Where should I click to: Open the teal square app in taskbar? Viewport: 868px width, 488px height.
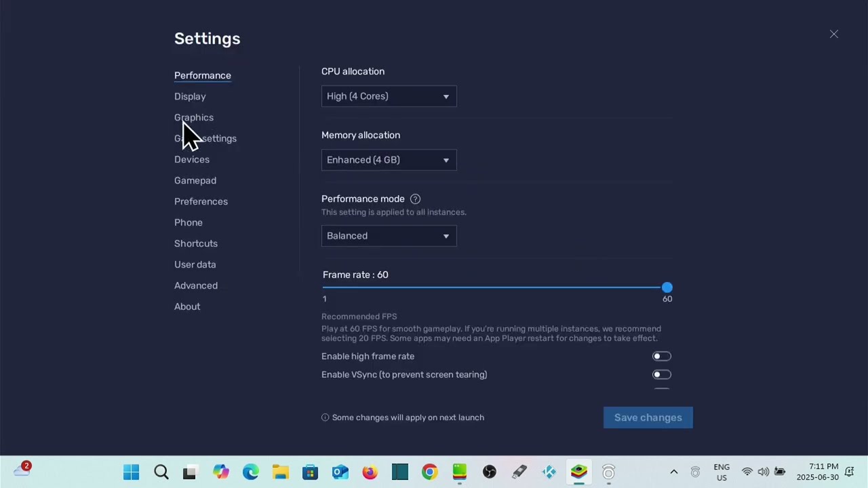point(399,472)
